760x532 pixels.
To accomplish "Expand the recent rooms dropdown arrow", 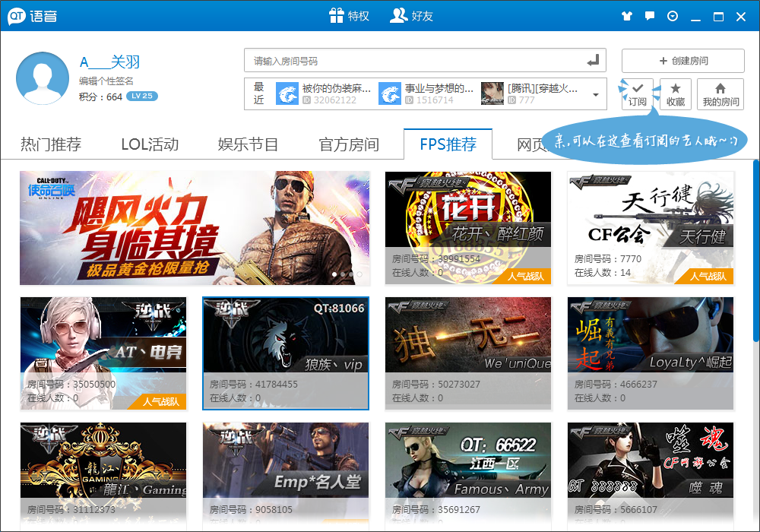I will click(x=596, y=94).
